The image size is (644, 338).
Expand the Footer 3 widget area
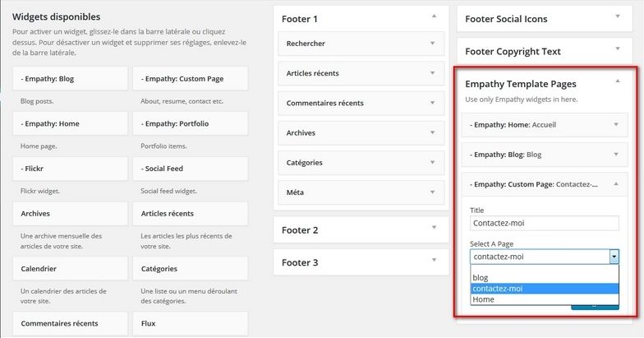point(433,262)
